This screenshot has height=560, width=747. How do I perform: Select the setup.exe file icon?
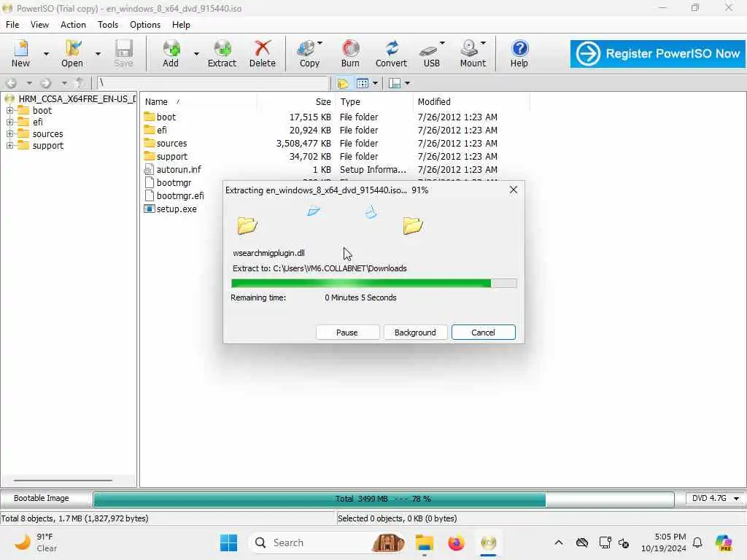pos(149,209)
